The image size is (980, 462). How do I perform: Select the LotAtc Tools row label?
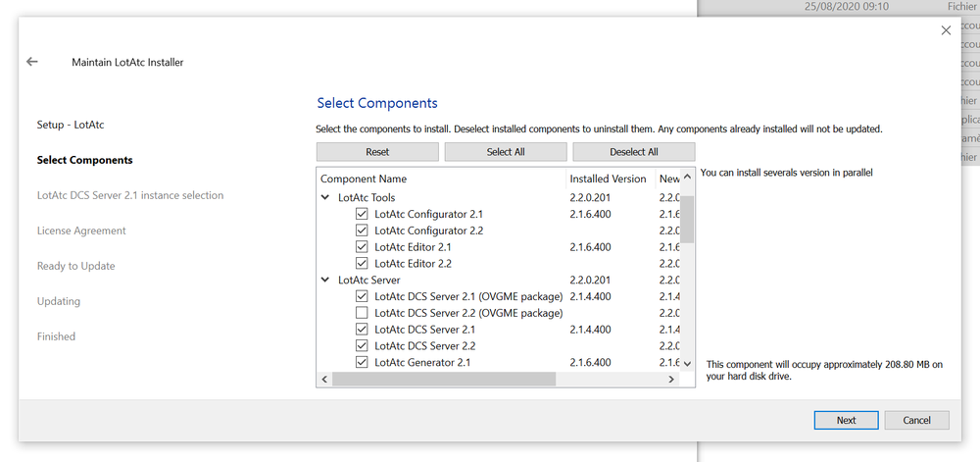[x=367, y=197]
